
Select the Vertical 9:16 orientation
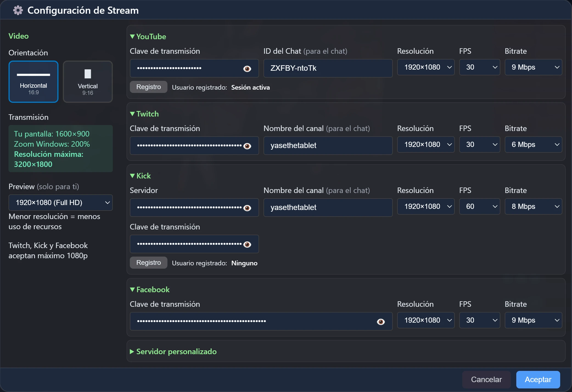pyautogui.click(x=87, y=82)
